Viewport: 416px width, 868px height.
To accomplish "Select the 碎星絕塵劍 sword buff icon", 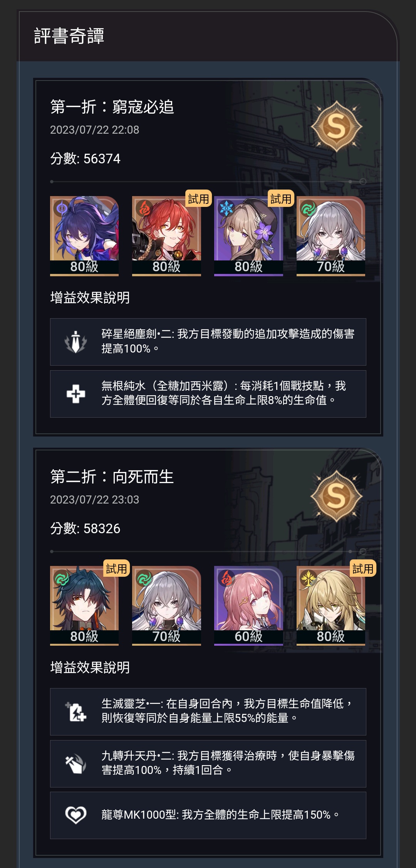I will pos(75,342).
